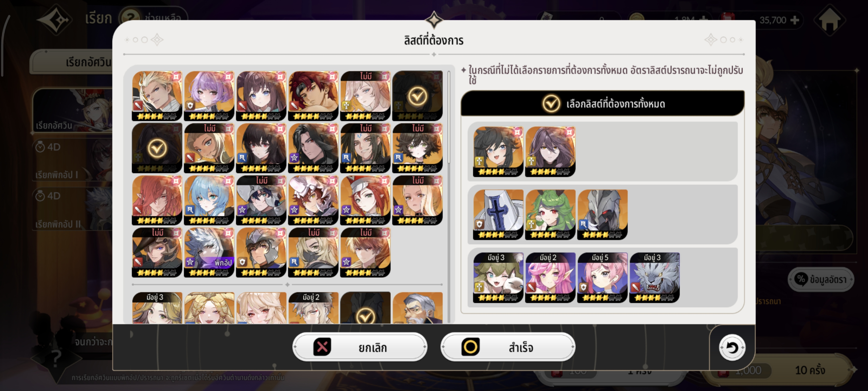Select the green-haired horned hero portrait
The image size is (868, 391).
click(x=550, y=215)
